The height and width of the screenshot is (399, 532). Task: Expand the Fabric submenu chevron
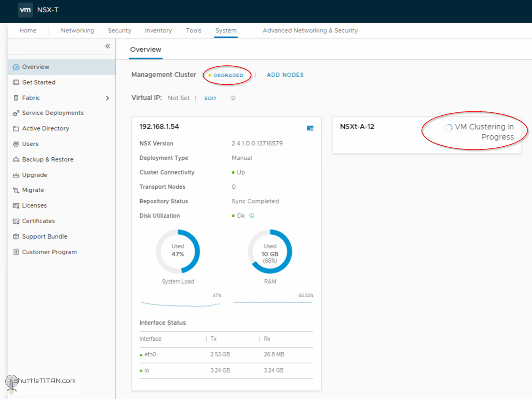click(x=107, y=98)
